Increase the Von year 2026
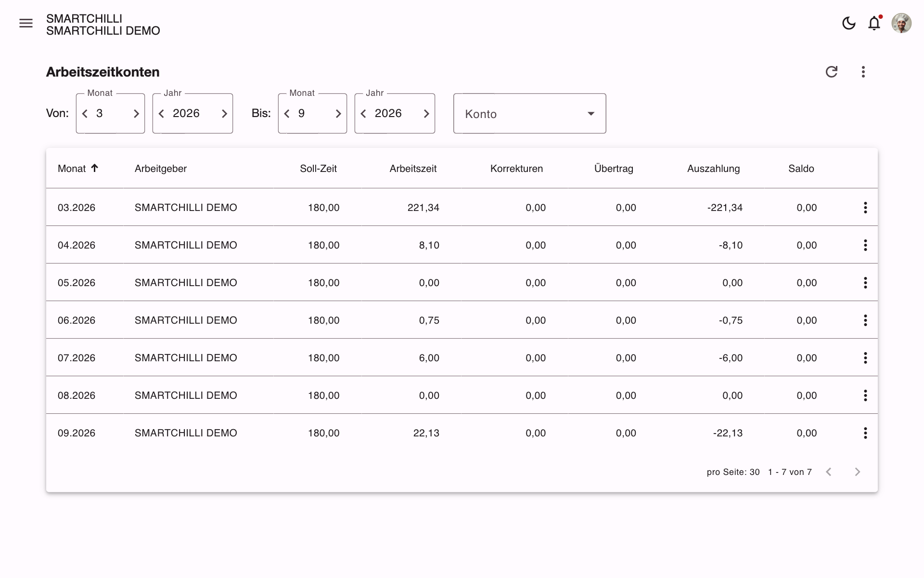 (224, 114)
